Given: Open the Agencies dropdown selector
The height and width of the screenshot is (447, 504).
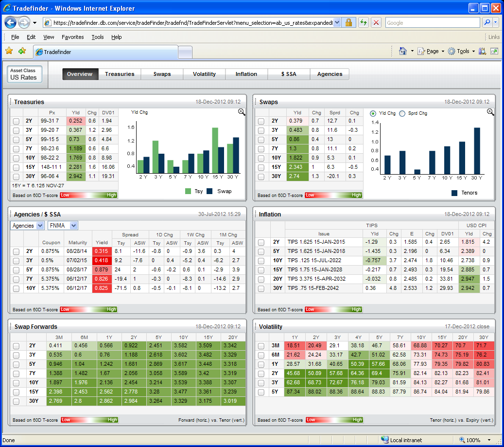Looking at the screenshot, I should (x=27, y=226).
